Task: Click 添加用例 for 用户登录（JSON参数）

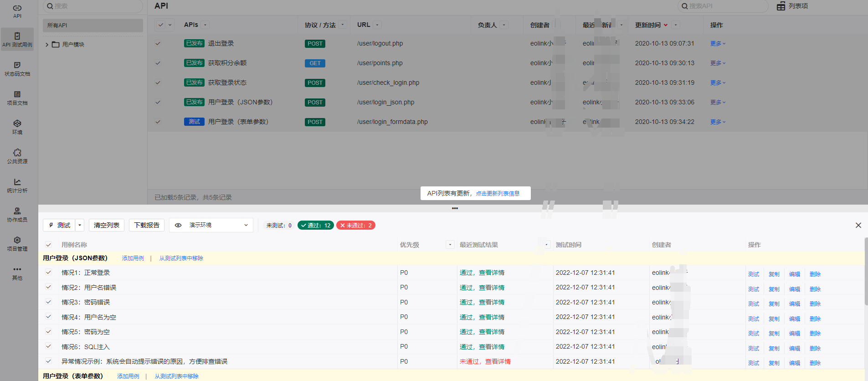Action: tap(133, 258)
